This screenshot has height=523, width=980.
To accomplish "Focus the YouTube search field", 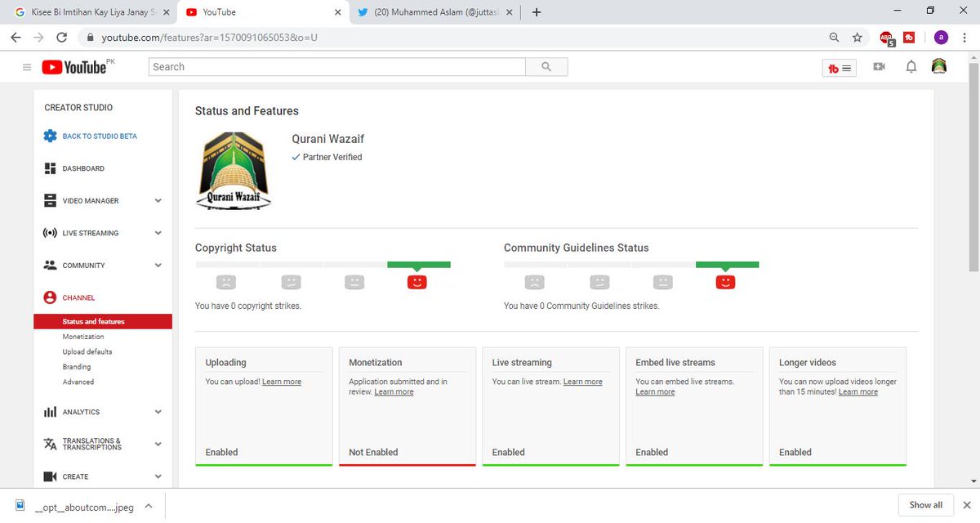I will coord(336,67).
